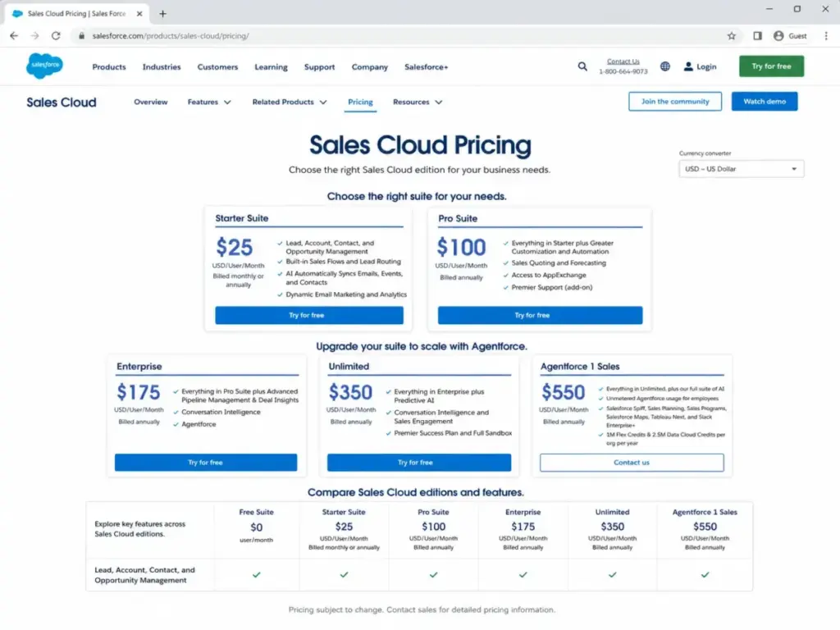Reload the page with the refresh icon
The height and width of the screenshot is (630, 840).
[56, 36]
